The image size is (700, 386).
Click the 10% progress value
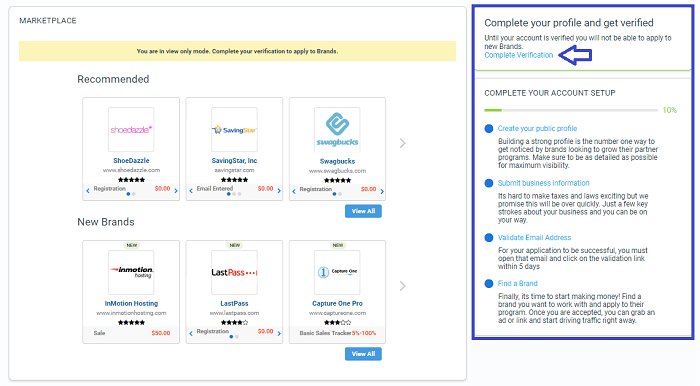click(x=670, y=110)
